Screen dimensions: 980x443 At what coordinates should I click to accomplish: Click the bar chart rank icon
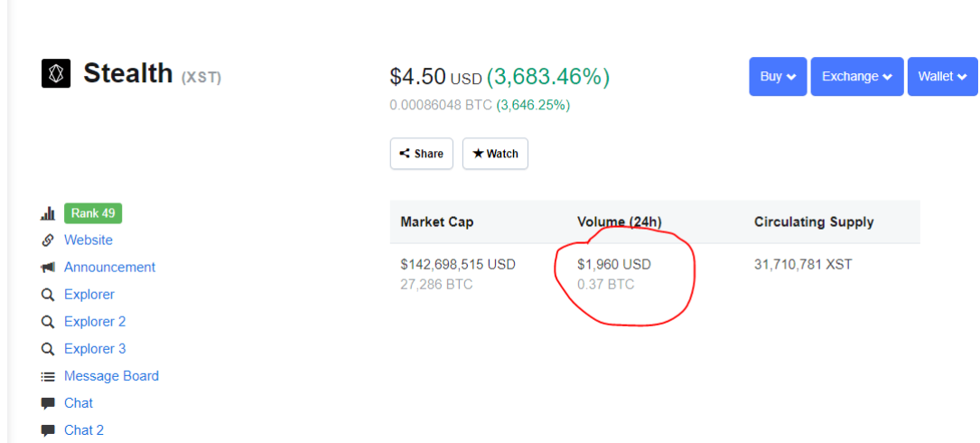click(x=48, y=213)
